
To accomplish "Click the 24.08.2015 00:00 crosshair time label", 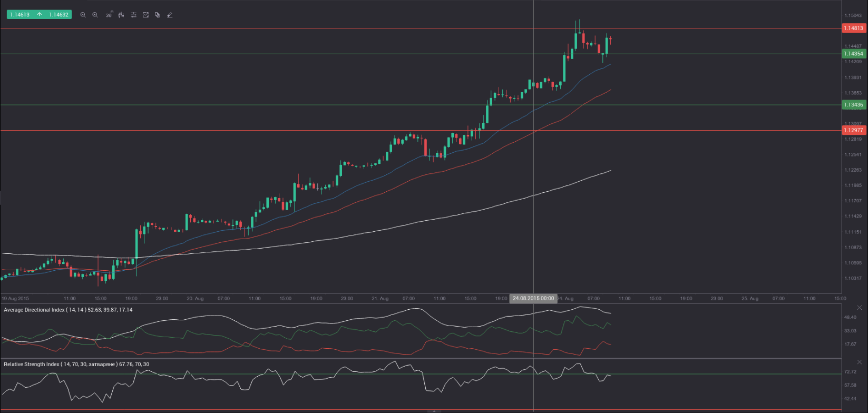I will [533, 298].
